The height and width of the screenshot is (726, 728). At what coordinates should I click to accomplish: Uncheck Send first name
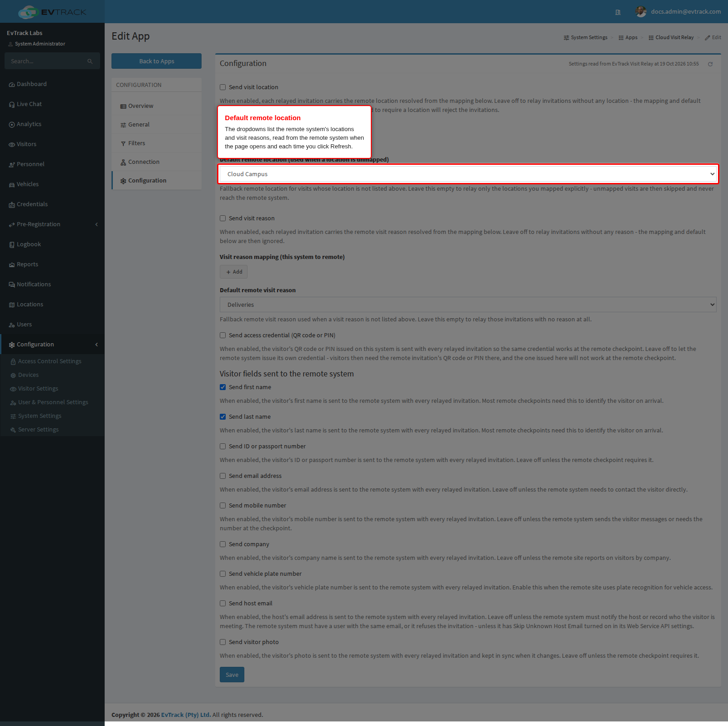[x=223, y=387]
